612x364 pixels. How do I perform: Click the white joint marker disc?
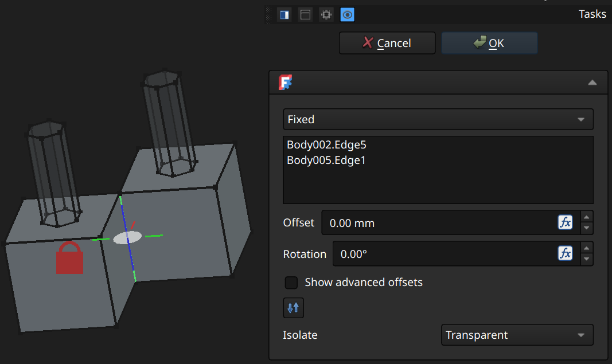[x=127, y=237]
